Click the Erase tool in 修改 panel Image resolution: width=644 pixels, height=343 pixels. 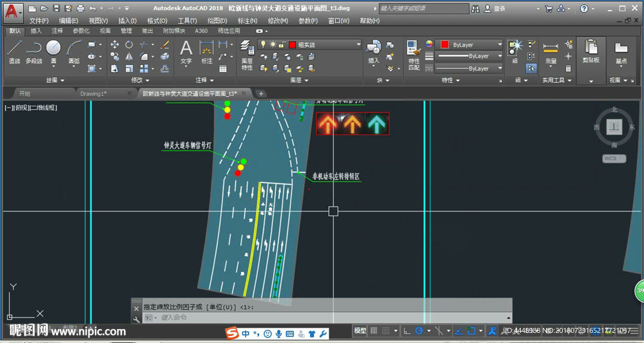pyautogui.click(x=165, y=44)
